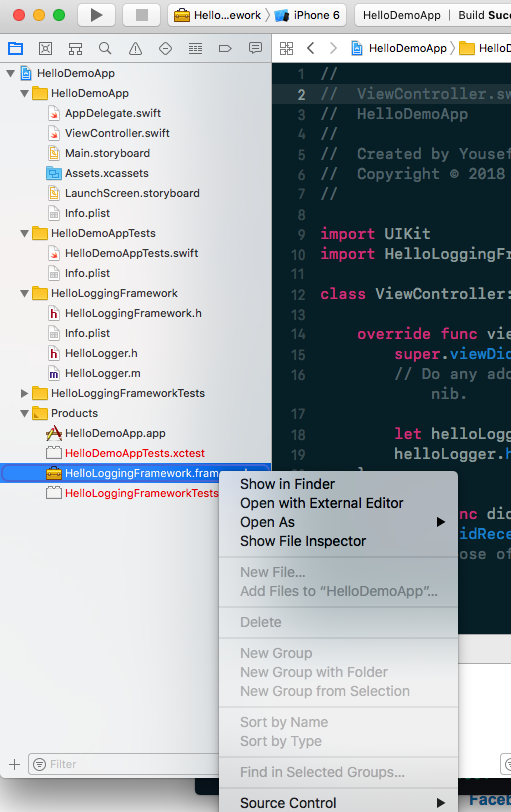Select Info.plist under HelloDemoApp group
The image size is (511, 812).
point(87,213)
